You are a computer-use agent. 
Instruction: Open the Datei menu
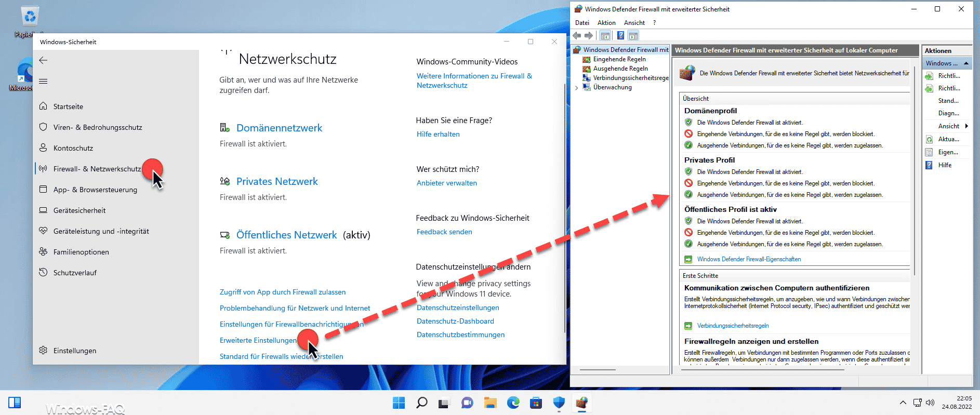click(x=582, y=23)
